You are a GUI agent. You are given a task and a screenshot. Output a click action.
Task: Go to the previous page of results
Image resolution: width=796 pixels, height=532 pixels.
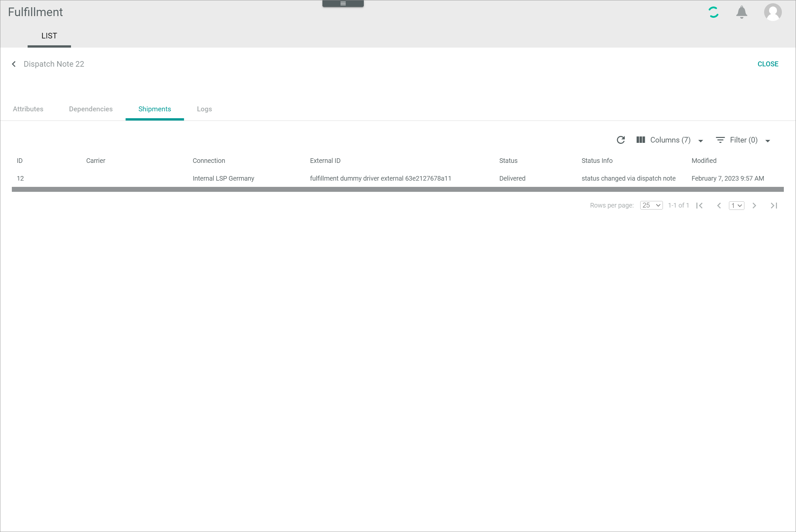tap(719, 206)
